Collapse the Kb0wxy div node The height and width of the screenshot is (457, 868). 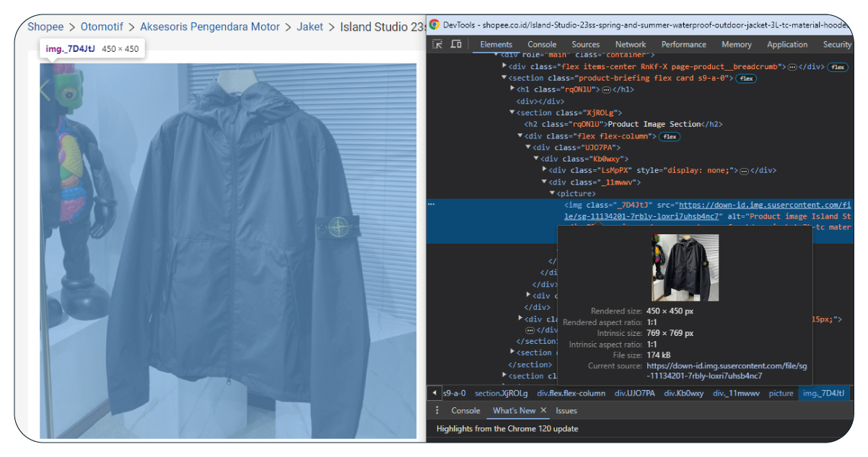tap(536, 159)
